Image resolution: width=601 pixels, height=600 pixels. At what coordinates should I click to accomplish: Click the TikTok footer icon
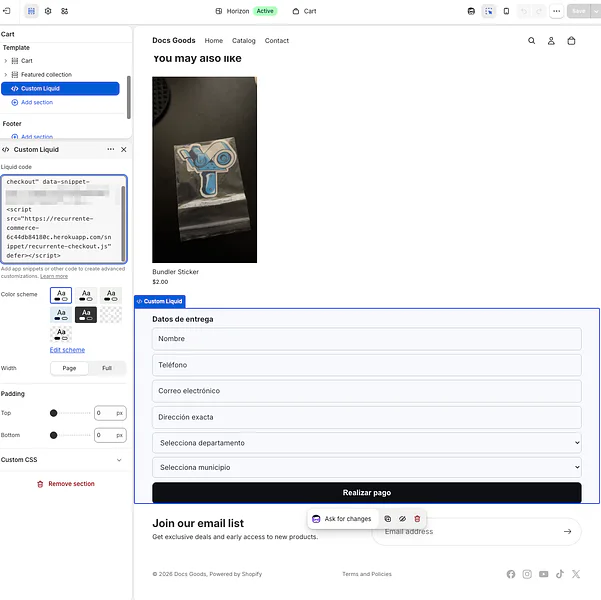pos(560,574)
